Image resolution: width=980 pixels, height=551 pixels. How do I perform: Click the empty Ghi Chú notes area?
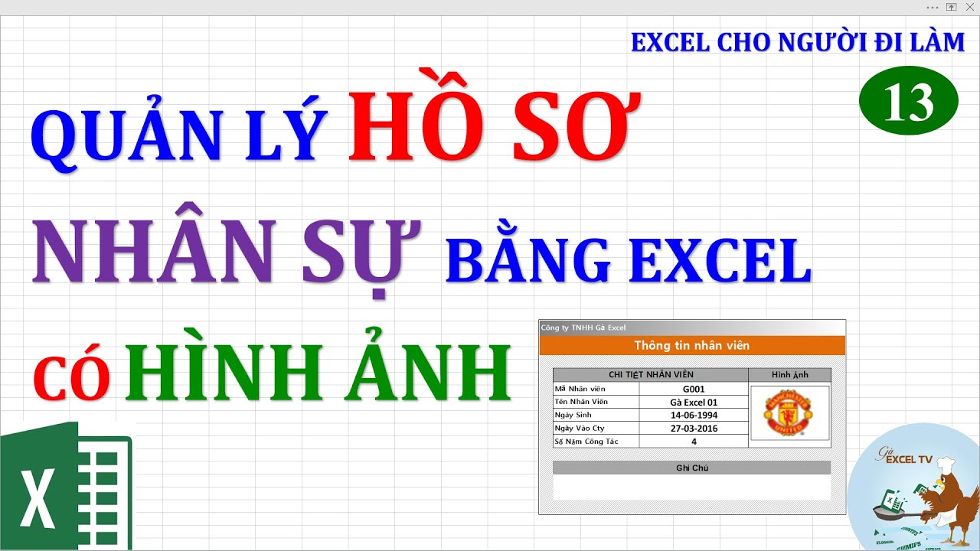(x=691, y=486)
